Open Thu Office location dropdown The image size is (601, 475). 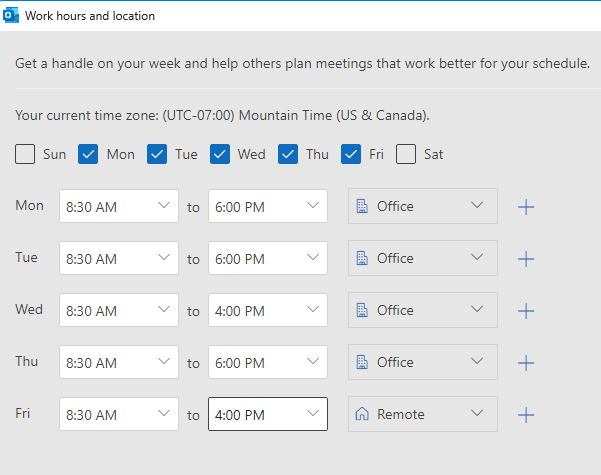[x=423, y=362]
